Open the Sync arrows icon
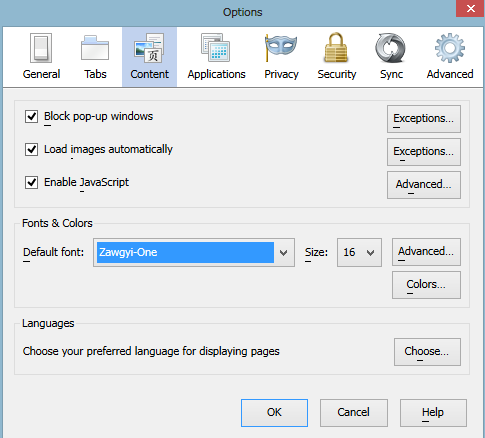This screenshot has width=485, height=438. 391,48
